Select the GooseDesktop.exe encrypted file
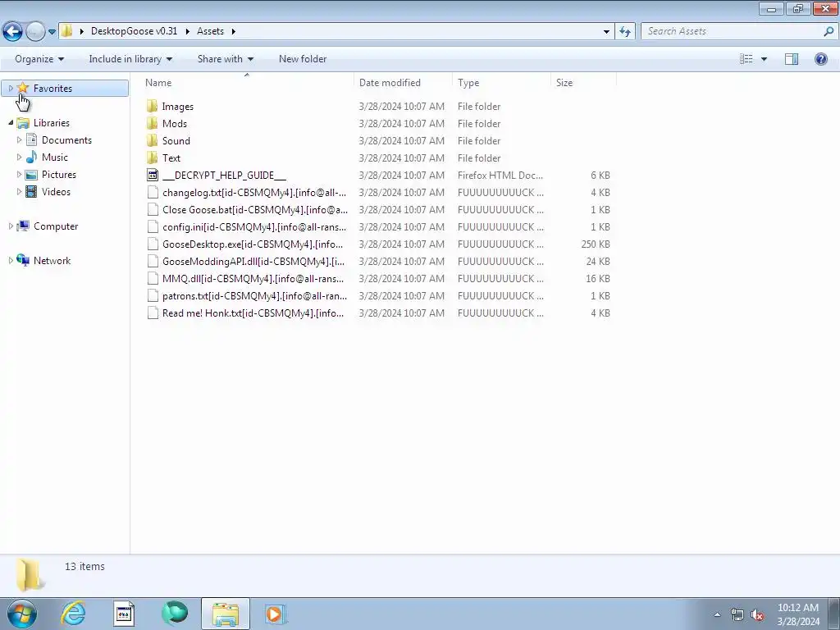Image resolution: width=840 pixels, height=630 pixels. click(x=253, y=244)
